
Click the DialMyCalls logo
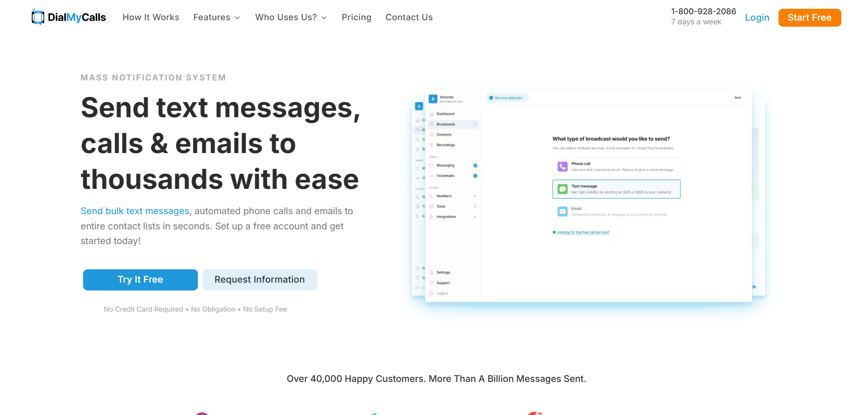(68, 17)
